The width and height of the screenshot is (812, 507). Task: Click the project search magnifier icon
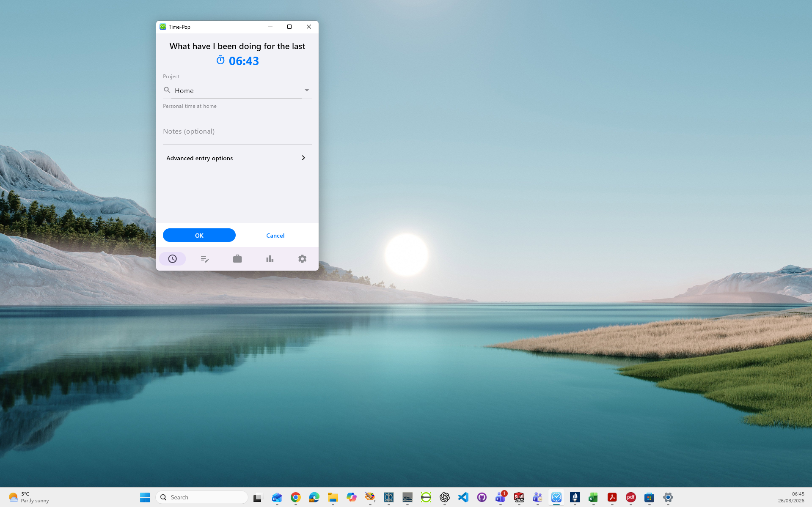(167, 90)
